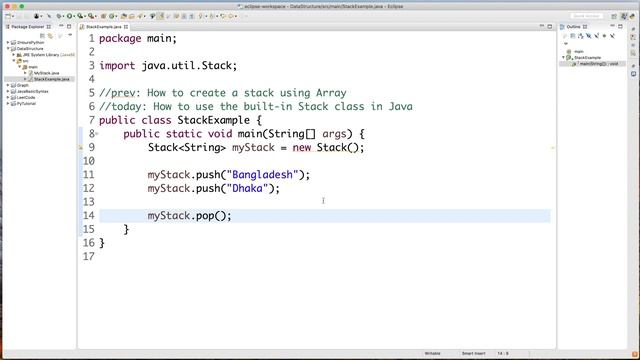
Task: Click the New Java Class toolbar icon
Action: click(111, 16)
